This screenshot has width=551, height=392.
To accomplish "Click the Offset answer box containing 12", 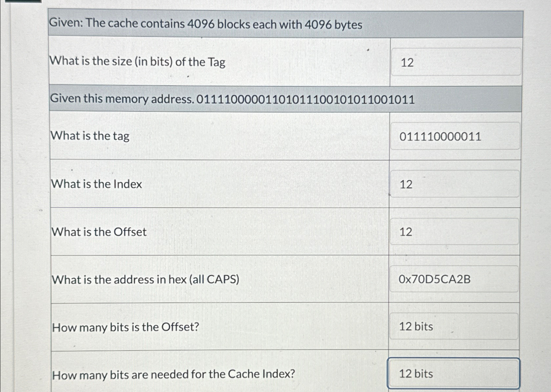I will 455,232.
